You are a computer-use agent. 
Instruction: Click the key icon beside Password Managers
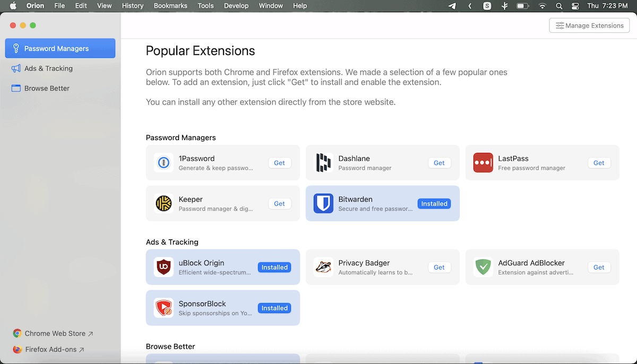(16, 48)
